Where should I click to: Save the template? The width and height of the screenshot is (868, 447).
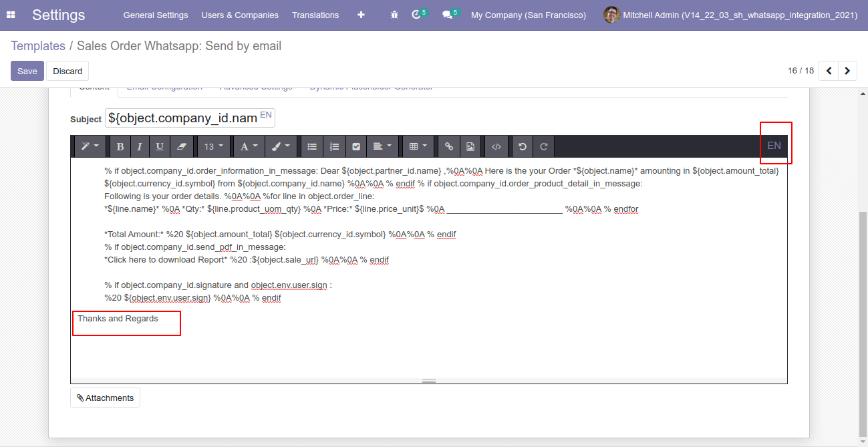tap(27, 71)
